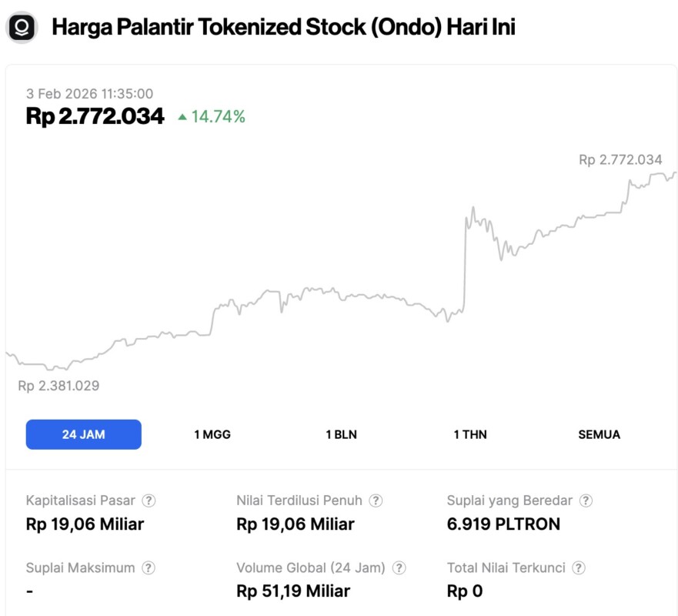The image size is (678, 616).
Task: Click help icon beside Total Nilai Terkunci
Action: (579, 568)
